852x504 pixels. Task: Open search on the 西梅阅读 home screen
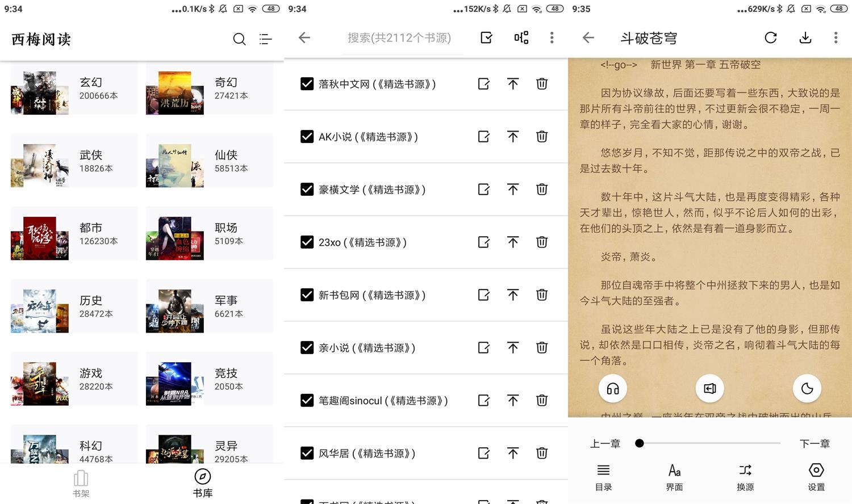[x=239, y=39]
